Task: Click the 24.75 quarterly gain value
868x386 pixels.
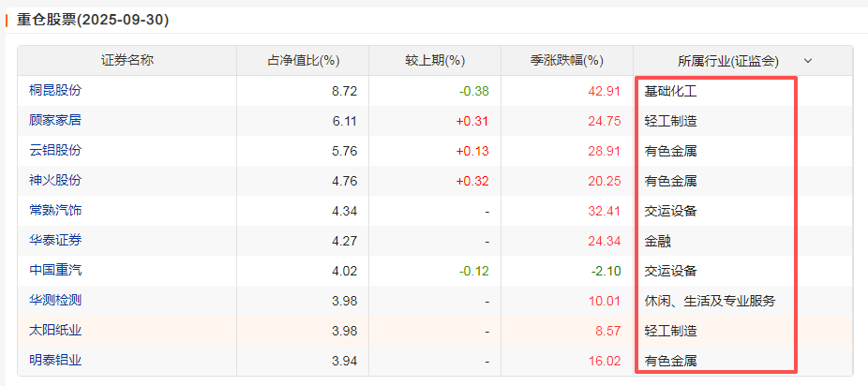Action: (605, 121)
